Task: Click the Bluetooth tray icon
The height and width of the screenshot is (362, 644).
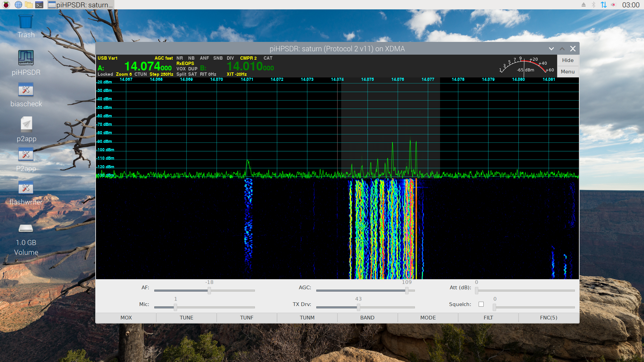Action: 593,5
